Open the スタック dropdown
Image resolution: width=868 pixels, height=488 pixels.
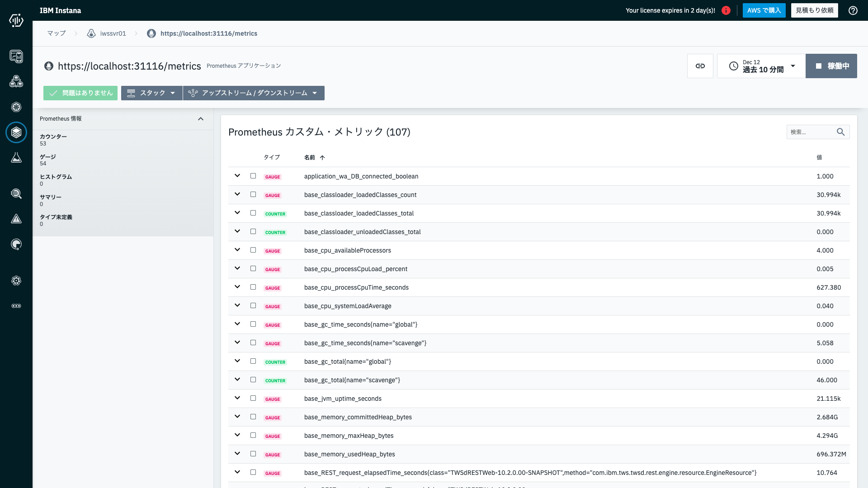tap(151, 93)
